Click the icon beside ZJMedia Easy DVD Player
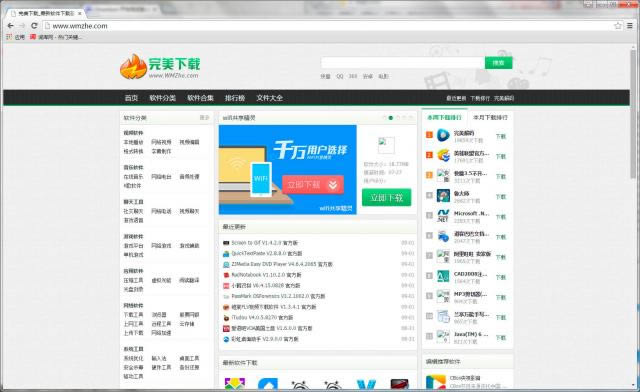 coord(226,264)
